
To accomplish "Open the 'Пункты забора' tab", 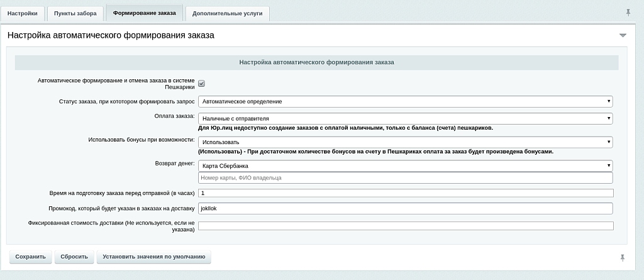I will pos(75,13).
